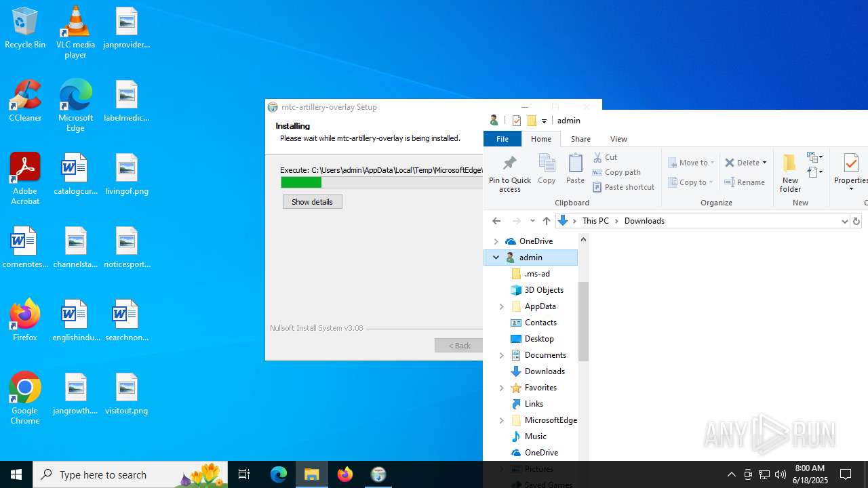Click Cut in Clipboard group

(x=606, y=157)
